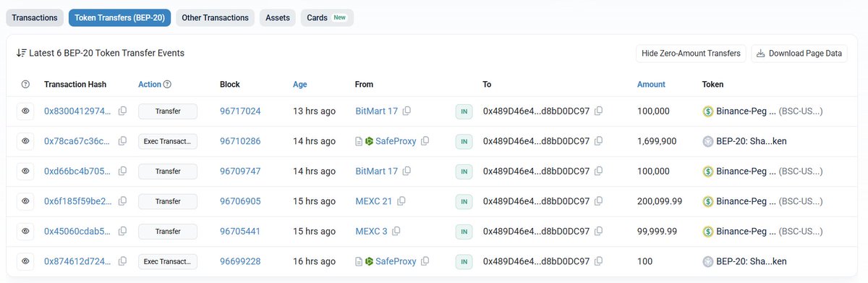Copy transaction hash 0x78ca67c36c
868x283 pixels.
pyautogui.click(x=122, y=141)
